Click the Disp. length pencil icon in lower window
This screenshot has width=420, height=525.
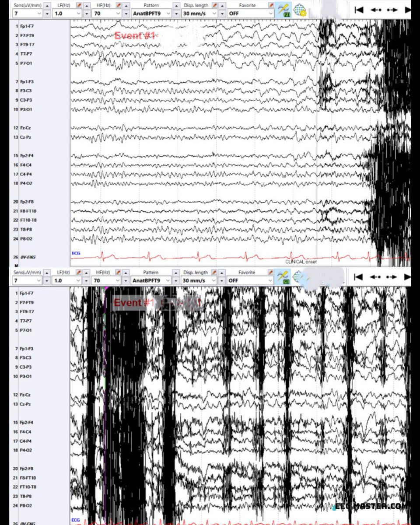click(215, 272)
